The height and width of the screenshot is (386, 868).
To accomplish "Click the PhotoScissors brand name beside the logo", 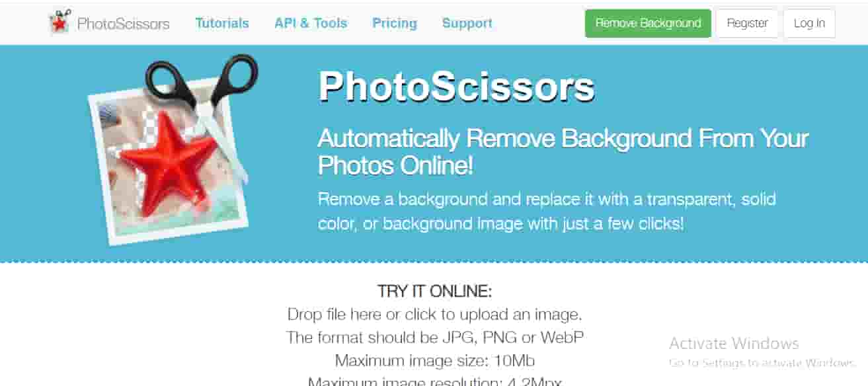I will point(123,24).
